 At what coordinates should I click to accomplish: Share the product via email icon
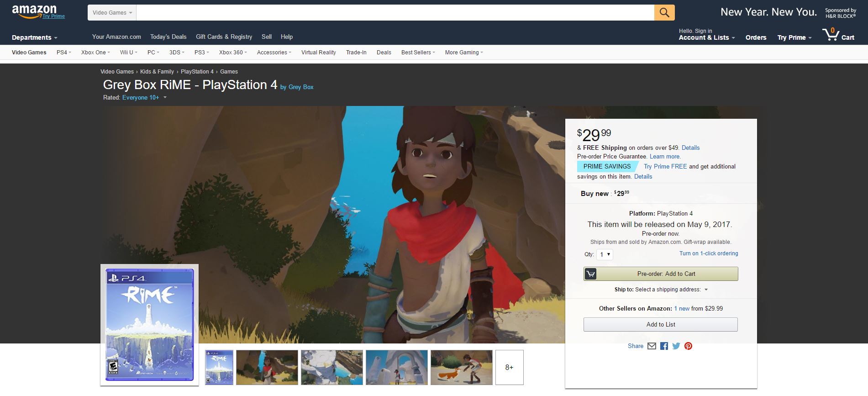(x=652, y=346)
